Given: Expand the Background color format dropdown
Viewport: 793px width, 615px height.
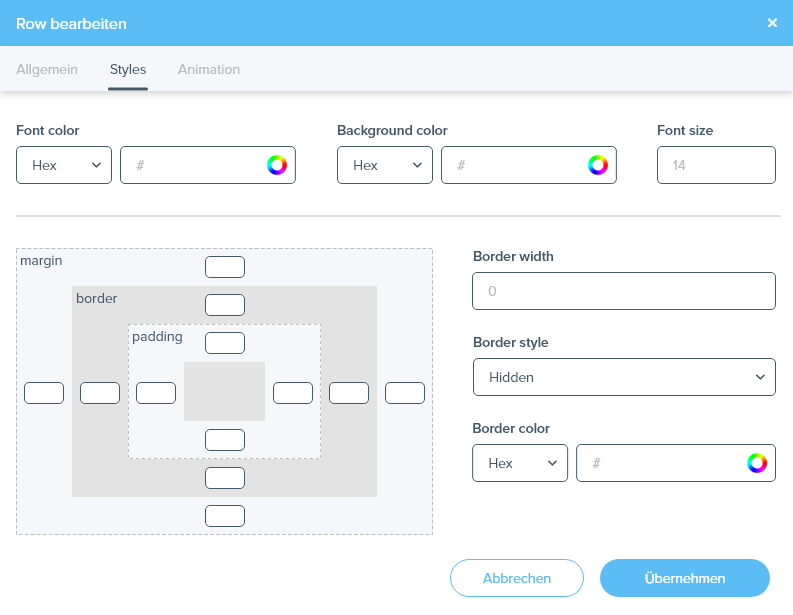Looking at the screenshot, I should click(x=385, y=165).
